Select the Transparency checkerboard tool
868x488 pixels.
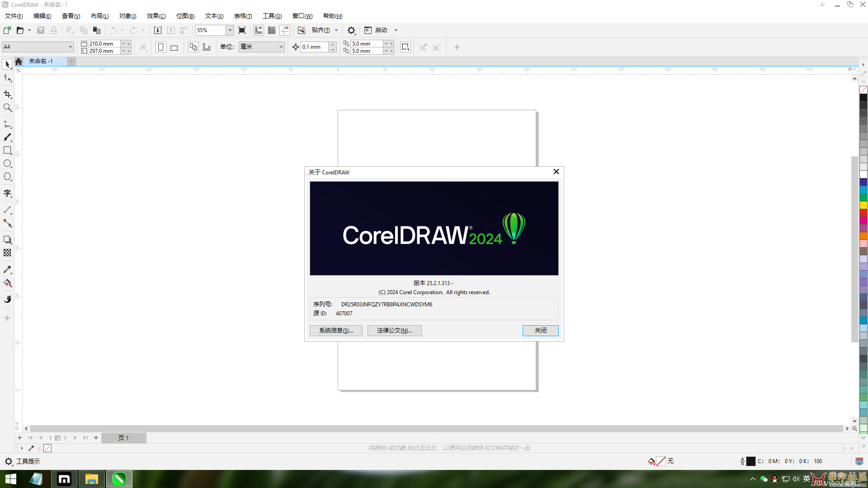point(7,253)
